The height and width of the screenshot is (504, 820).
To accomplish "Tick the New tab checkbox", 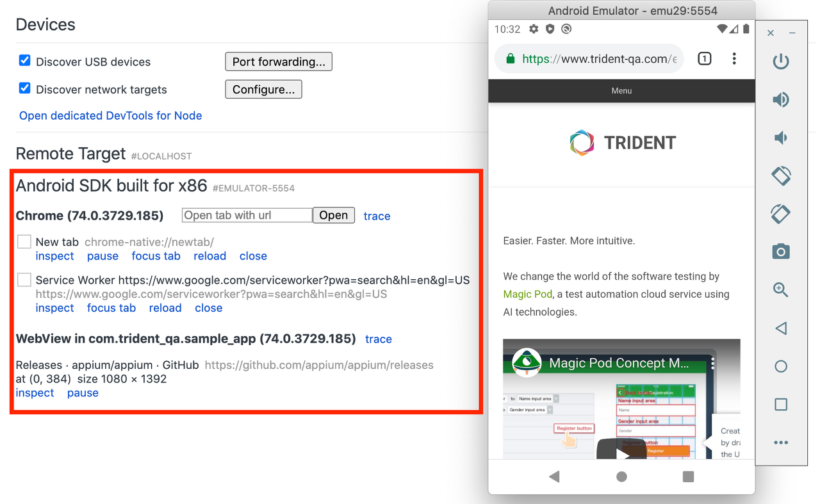I will pos(24,241).
